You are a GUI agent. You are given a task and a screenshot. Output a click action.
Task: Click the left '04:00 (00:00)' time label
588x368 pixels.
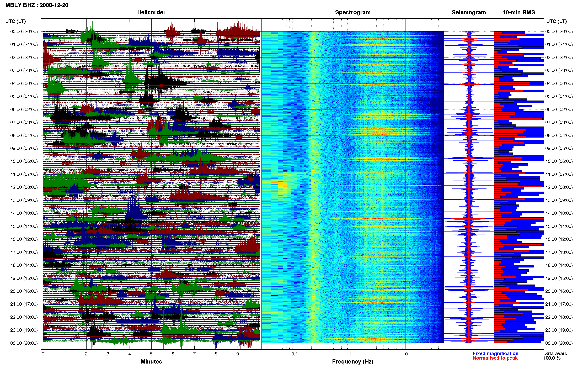24,83
